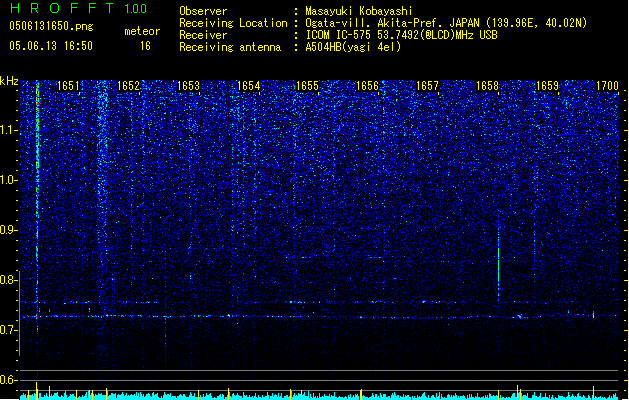The width and height of the screenshot is (629, 400).
Task: Click the Receiving antenna label
Action: (x=230, y=47)
